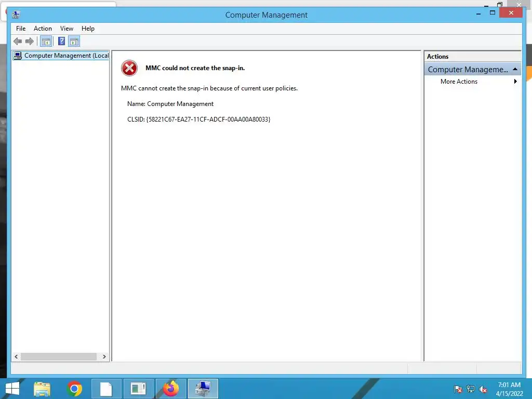Click the 'current user policies' message text
Image resolution: width=532 pixels, height=399 pixels.
[209, 88]
